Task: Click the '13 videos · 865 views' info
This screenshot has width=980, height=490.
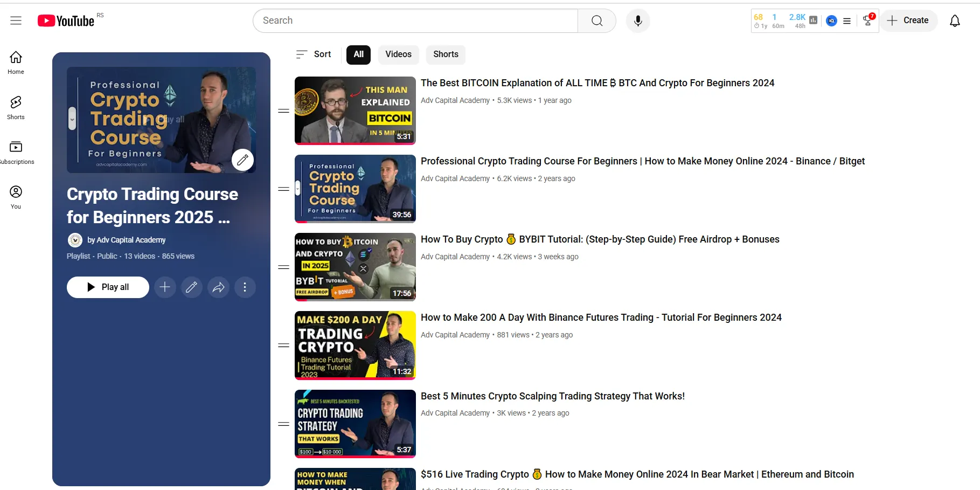Action: (159, 256)
